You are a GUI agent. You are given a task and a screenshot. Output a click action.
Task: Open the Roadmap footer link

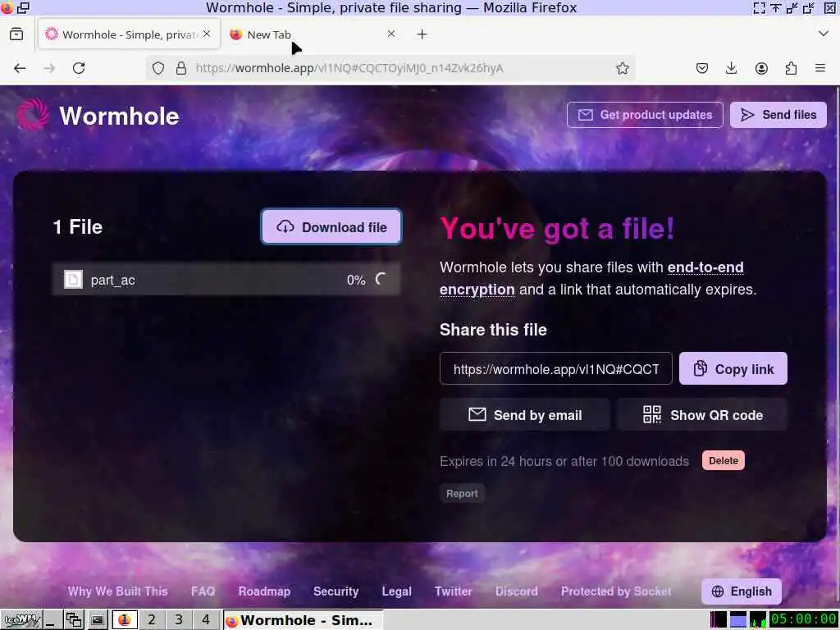coord(264,591)
